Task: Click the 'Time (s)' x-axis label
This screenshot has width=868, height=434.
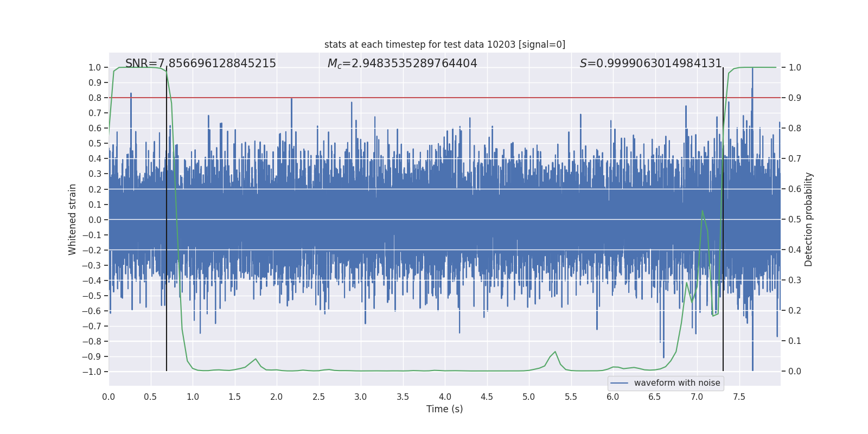Action: coord(444,409)
